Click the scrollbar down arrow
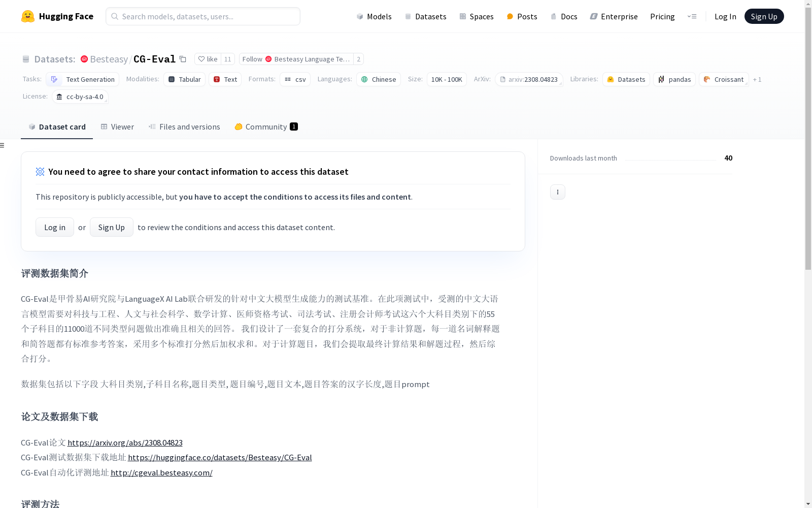Image resolution: width=812 pixels, height=508 pixels. pyautogui.click(x=808, y=504)
